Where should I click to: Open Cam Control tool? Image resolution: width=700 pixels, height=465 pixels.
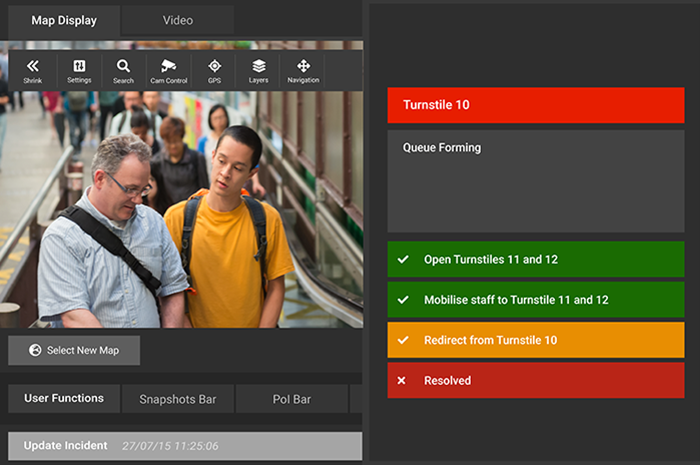tap(169, 71)
